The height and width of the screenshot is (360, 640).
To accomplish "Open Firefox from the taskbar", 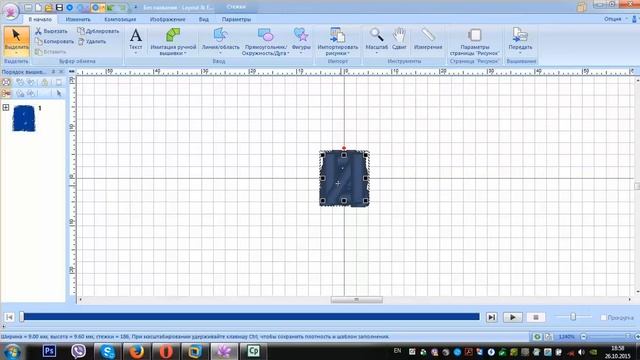I will pos(136,351).
